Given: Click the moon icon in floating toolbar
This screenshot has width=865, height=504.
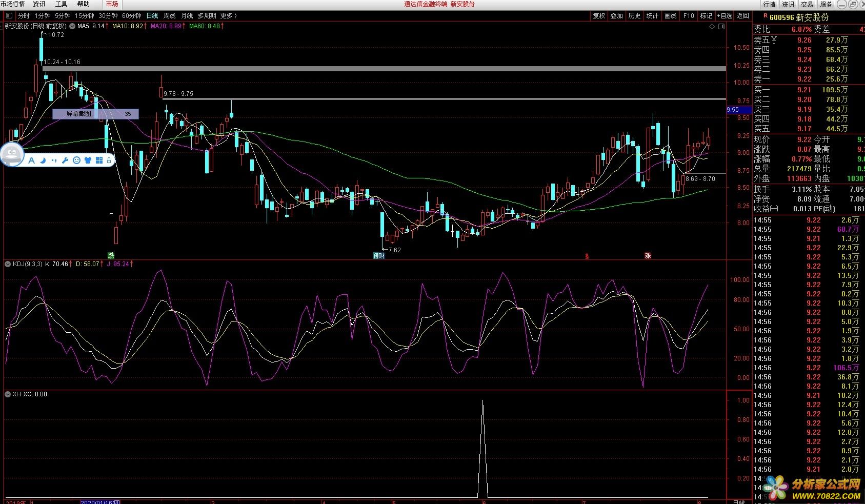Looking at the screenshot, I should tap(43, 160).
